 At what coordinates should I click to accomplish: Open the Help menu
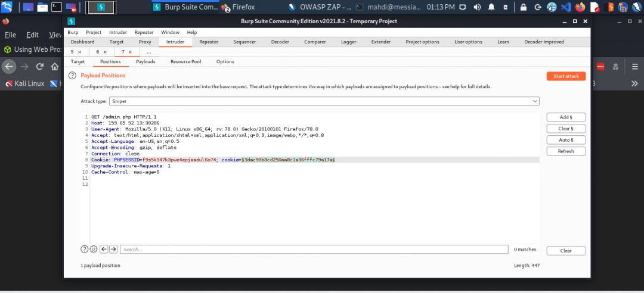coord(192,32)
